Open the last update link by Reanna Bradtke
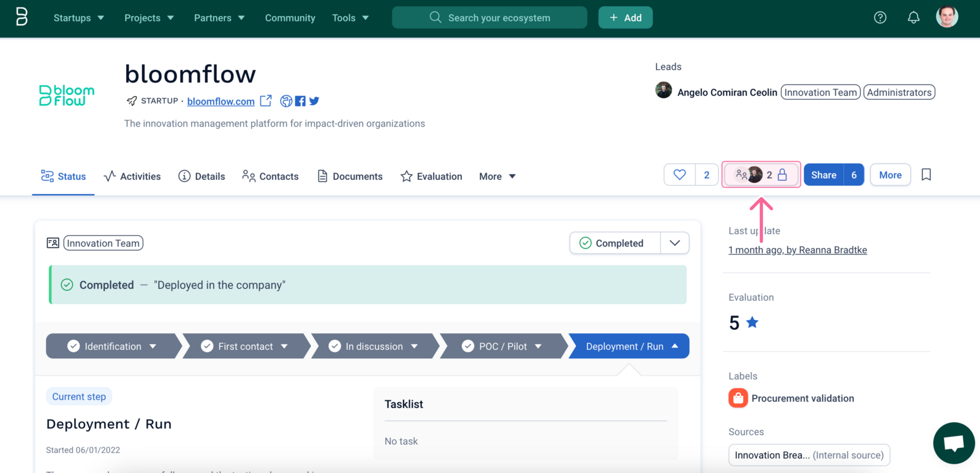This screenshot has height=473, width=980. click(797, 250)
